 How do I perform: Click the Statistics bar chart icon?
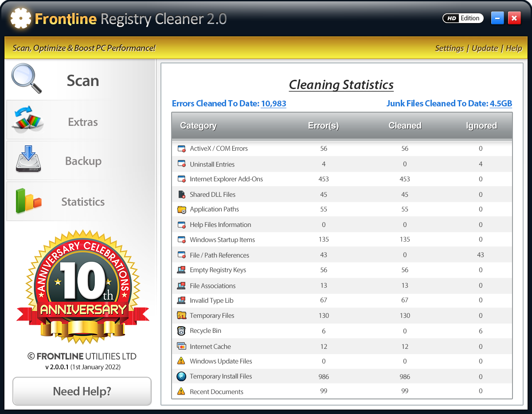point(28,201)
